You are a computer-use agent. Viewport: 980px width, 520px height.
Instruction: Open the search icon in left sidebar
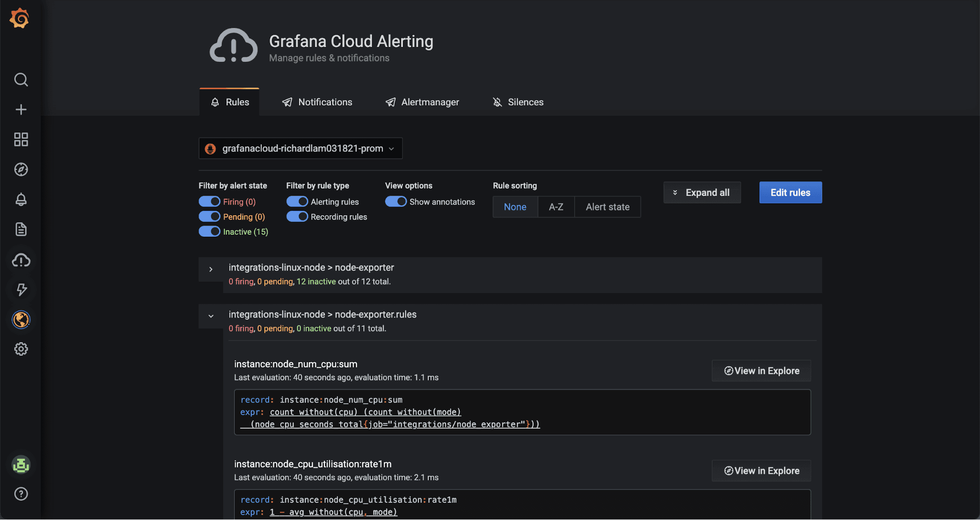[21, 79]
